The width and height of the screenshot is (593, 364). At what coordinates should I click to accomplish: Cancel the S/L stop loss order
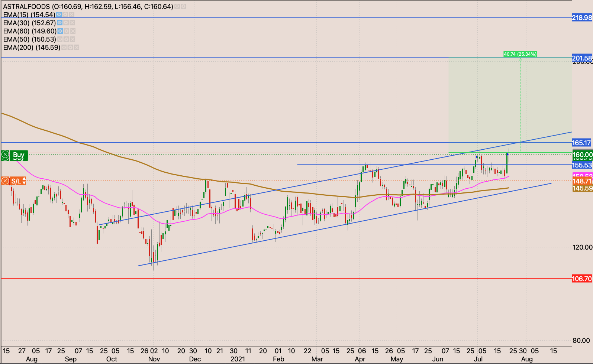pos(5,181)
